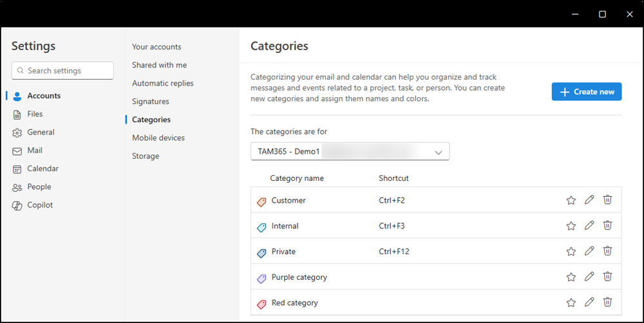Minimize the Settings window
The width and height of the screenshot is (644, 323).
pos(575,14)
